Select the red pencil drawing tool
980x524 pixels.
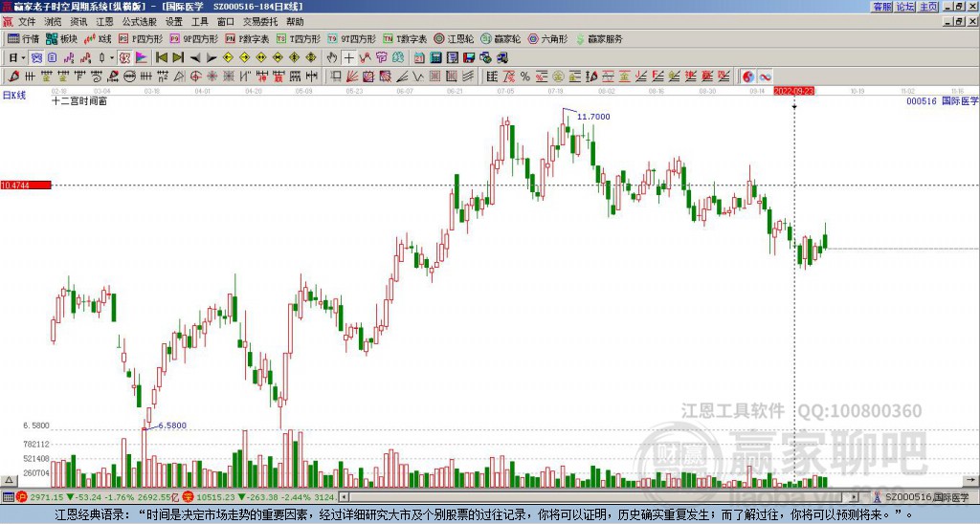pyautogui.click(x=13, y=76)
